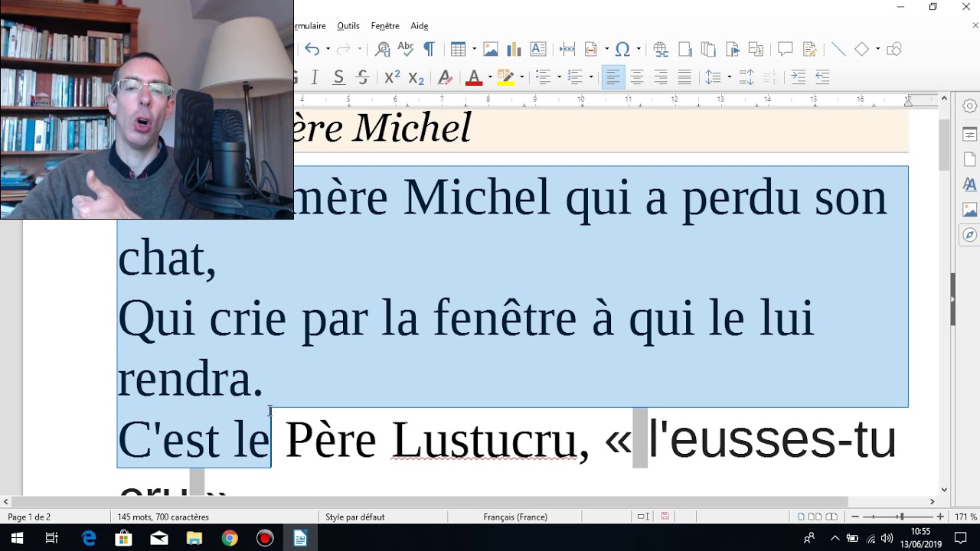Justify the text alignment
980x551 pixels.
pyautogui.click(x=684, y=77)
